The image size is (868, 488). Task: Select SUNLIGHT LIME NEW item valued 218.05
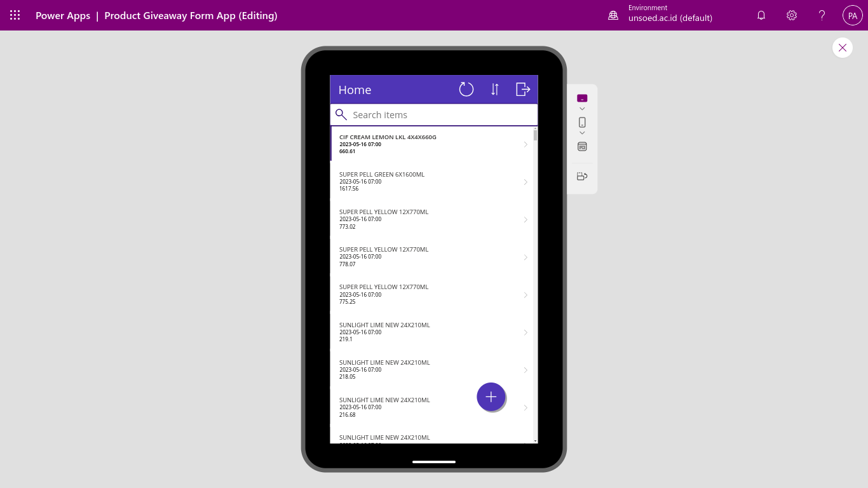coord(431,369)
